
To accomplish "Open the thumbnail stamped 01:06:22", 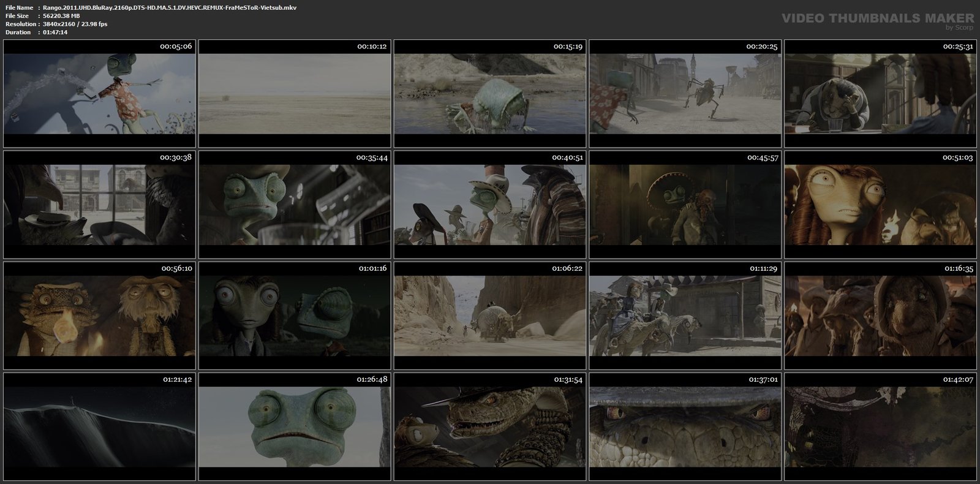I will pos(490,316).
